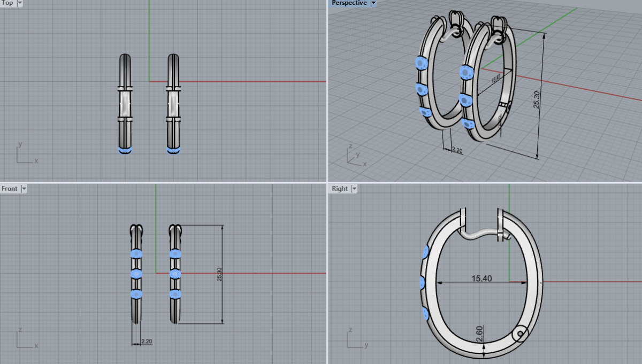Click the white center segment of left earring, Top view

coord(125,104)
